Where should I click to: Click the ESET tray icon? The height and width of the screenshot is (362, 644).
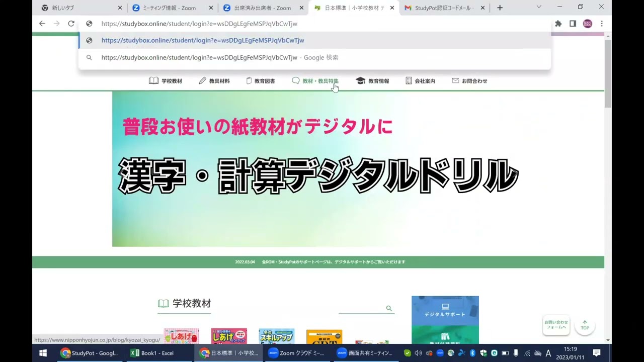[494, 353]
